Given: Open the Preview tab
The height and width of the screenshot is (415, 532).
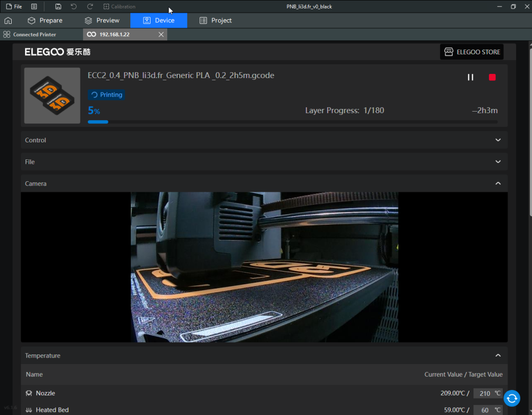Looking at the screenshot, I should coord(103,20).
